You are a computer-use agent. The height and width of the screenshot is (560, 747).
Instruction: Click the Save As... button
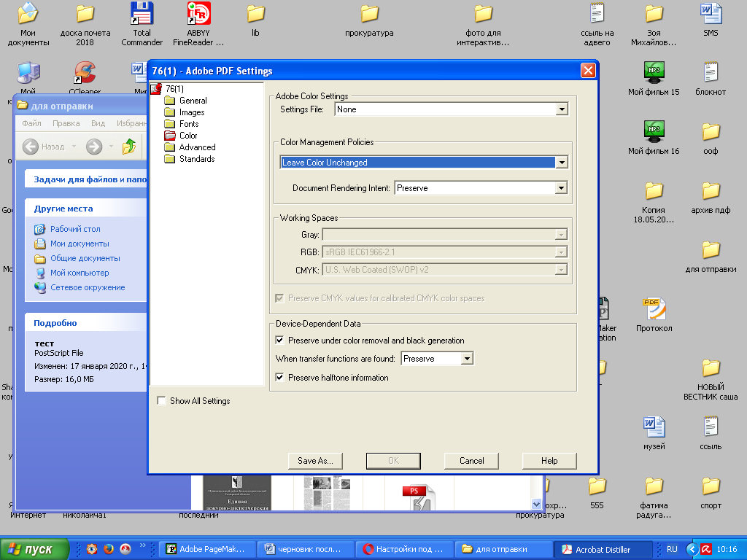315,461
